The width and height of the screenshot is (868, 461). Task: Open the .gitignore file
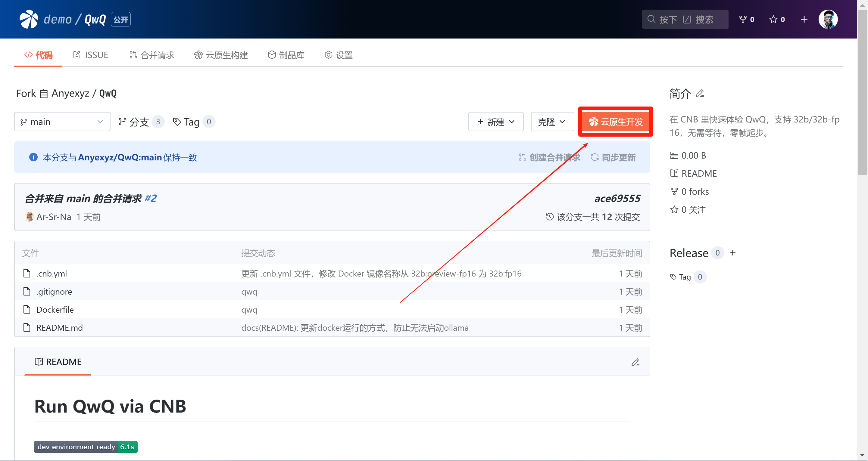(54, 292)
